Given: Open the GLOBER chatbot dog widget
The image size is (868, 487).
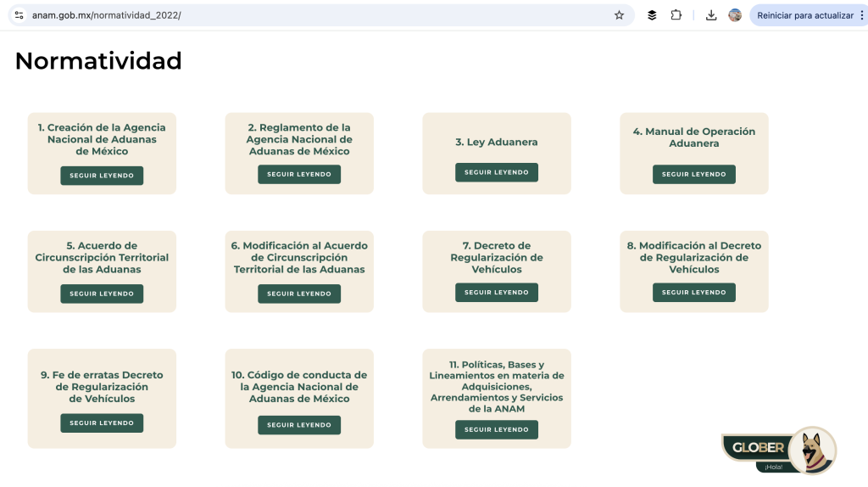Looking at the screenshot, I should click(779, 451).
